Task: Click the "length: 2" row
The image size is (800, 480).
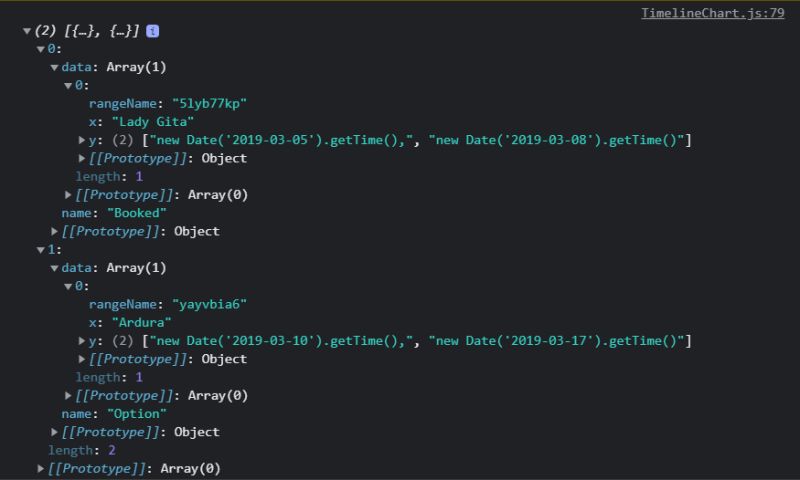Action: (82, 450)
